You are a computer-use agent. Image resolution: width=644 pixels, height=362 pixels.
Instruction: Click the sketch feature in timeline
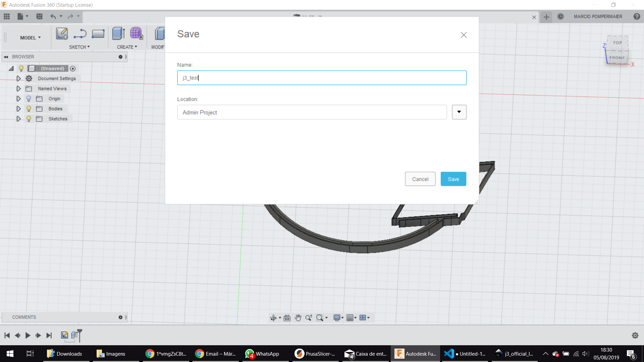pos(64,335)
